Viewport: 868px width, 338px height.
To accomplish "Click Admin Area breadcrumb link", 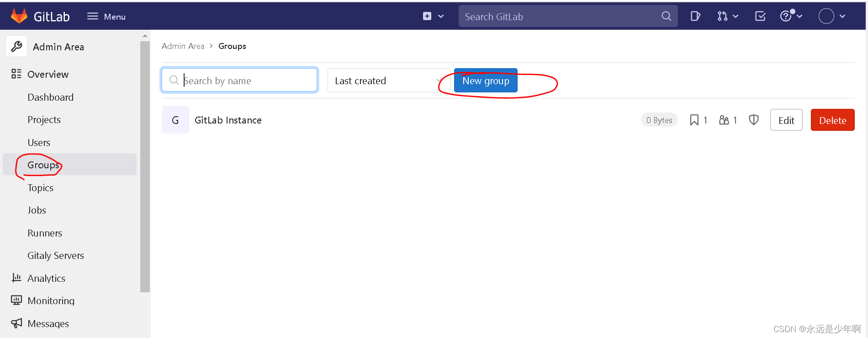I will tap(183, 46).
